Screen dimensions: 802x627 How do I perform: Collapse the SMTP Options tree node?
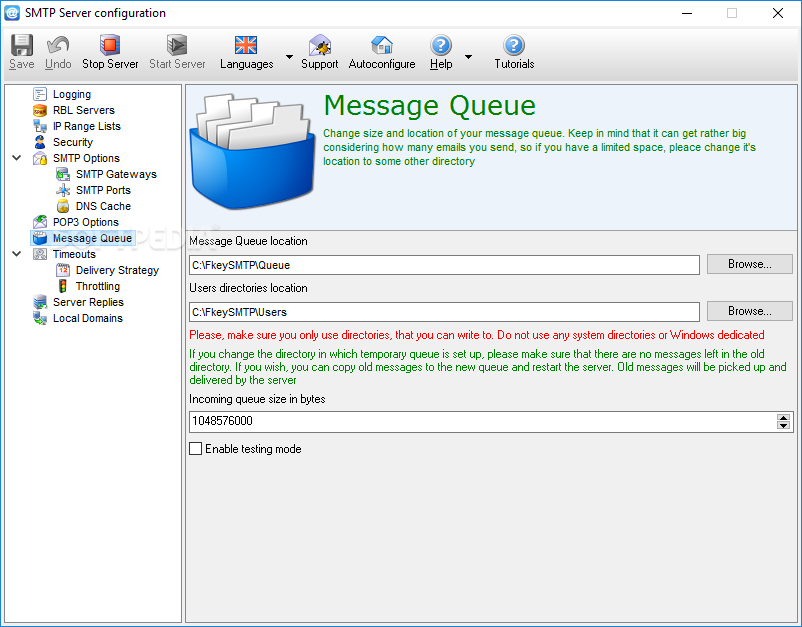pyautogui.click(x=16, y=158)
